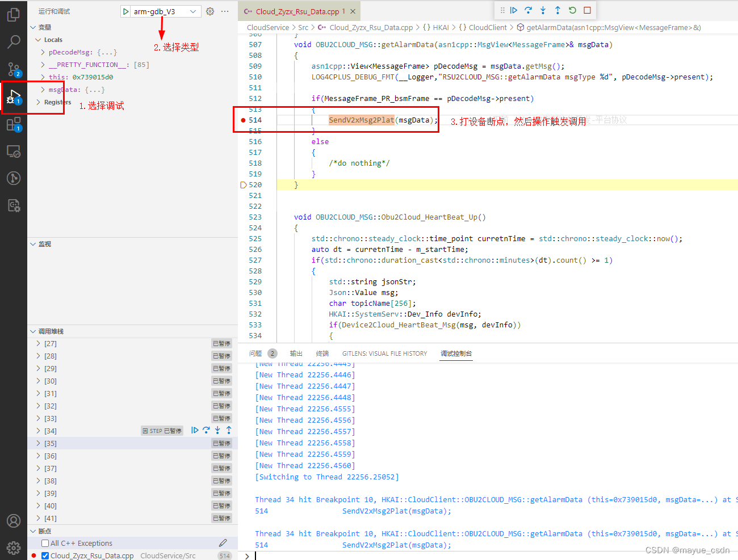Open the Explorer view in activity bar
The height and width of the screenshot is (560, 738).
coord(14,14)
